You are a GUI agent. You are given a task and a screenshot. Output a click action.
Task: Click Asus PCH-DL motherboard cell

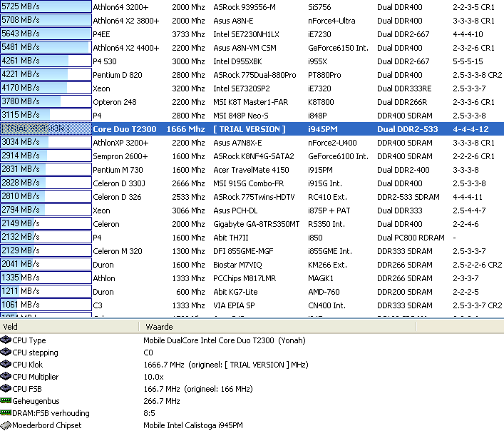point(235,211)
